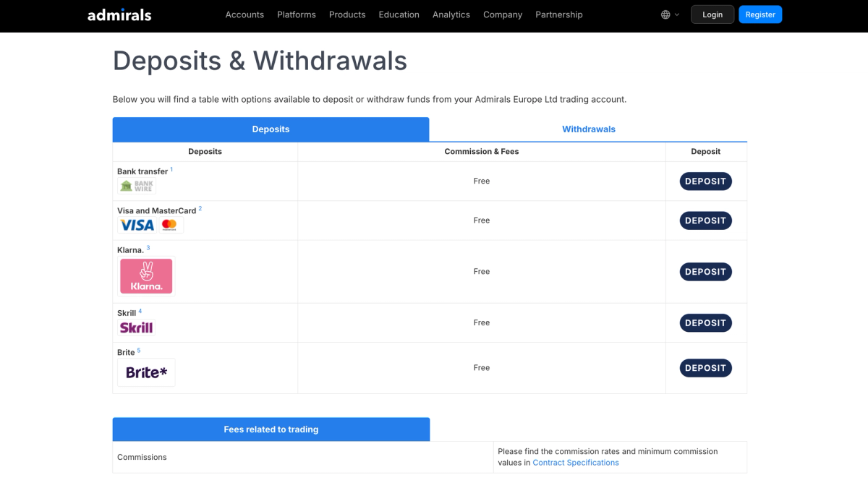Click the Free fee value for Klarna

(x=482, y=272)
